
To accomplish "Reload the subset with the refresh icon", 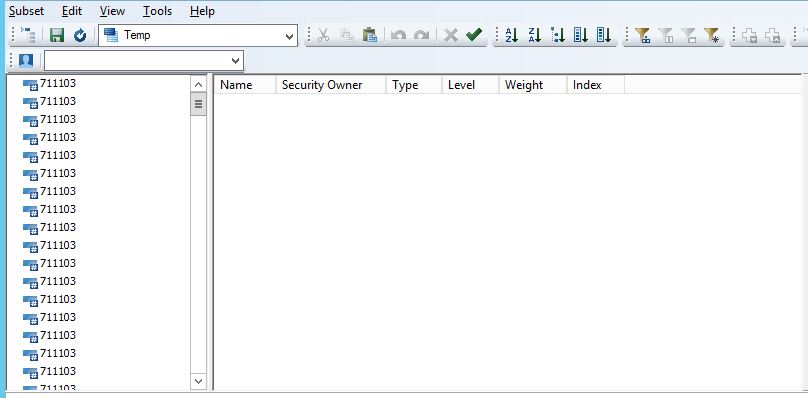I will click(x=80, y=35).
